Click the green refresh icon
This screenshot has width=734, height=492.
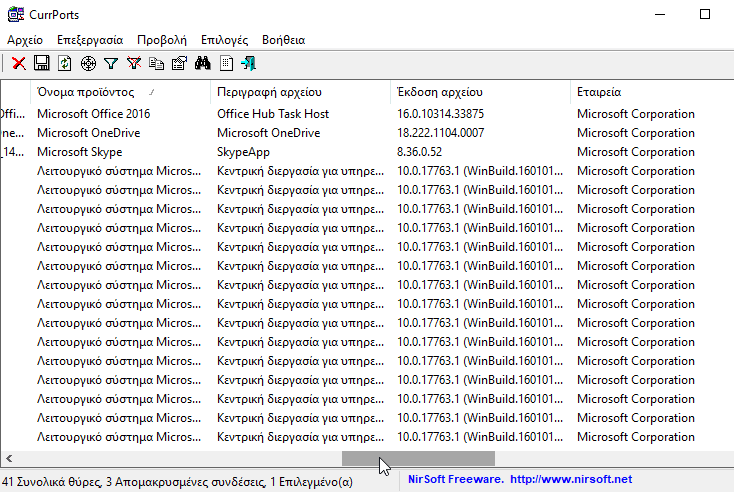pyautogui.click(x=64, y=63)
